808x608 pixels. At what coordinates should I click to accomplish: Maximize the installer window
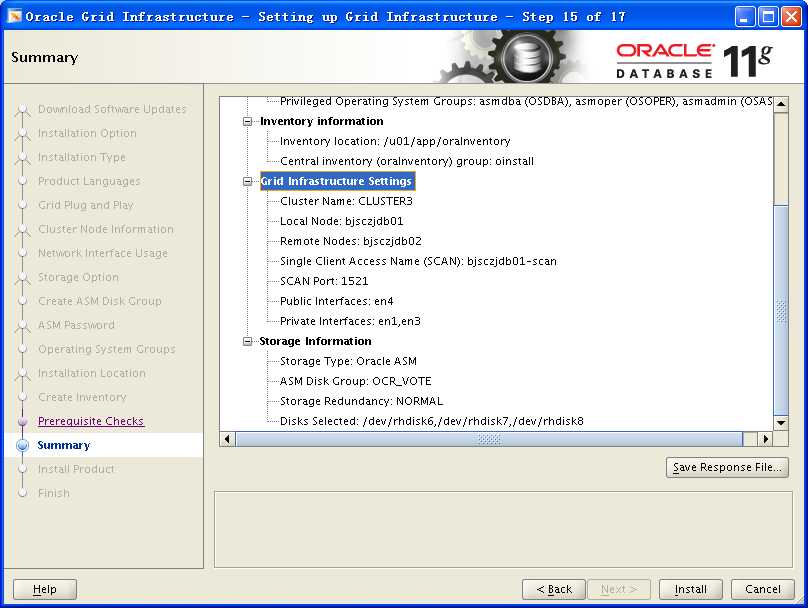coord(768,16)
